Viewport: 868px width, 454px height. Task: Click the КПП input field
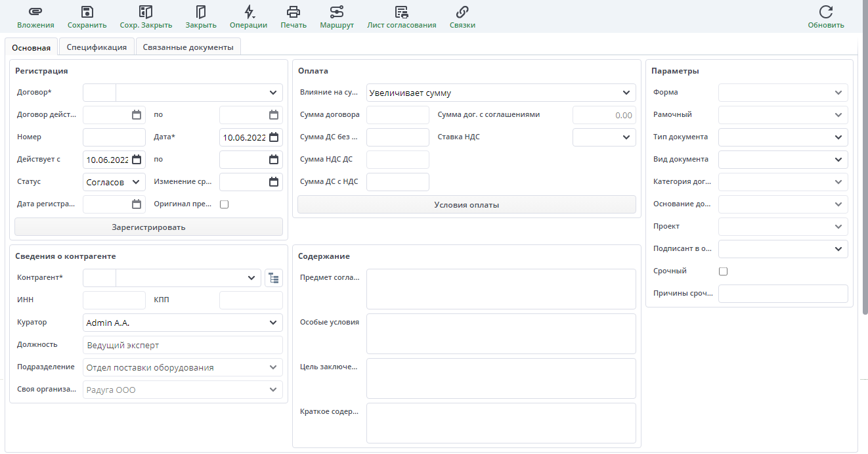point(251,301)
